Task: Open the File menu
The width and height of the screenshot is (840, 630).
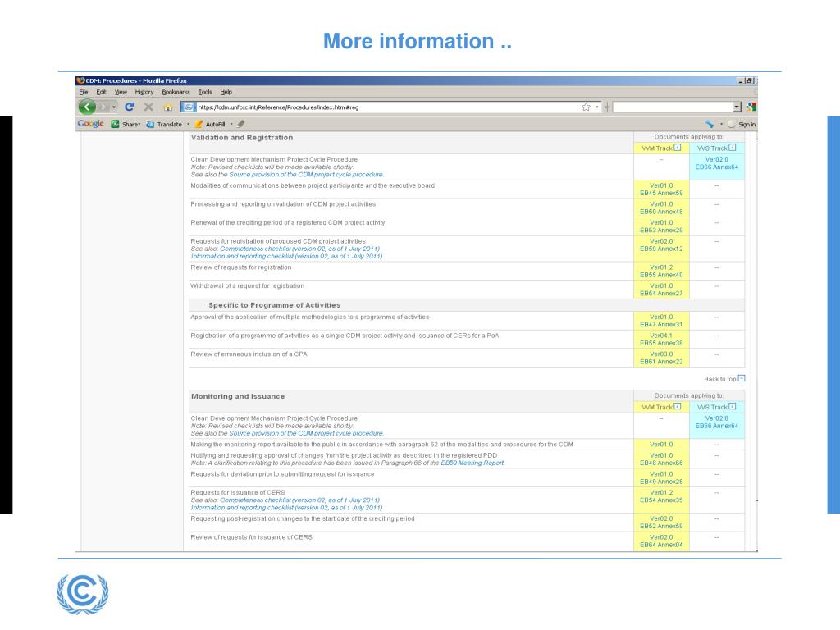Action: (x=84, y=92)
